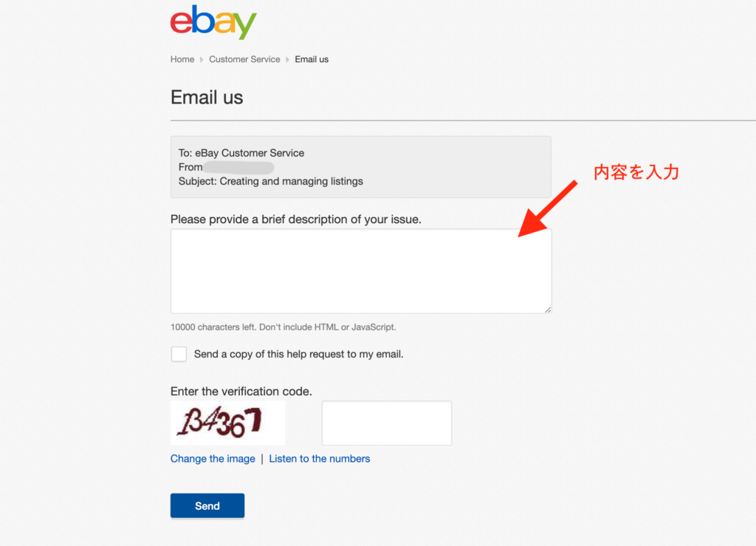The height and width of the screenshot is (546, 756).
Task: Click the eBay logo
Action: click(x=213, y=21)
